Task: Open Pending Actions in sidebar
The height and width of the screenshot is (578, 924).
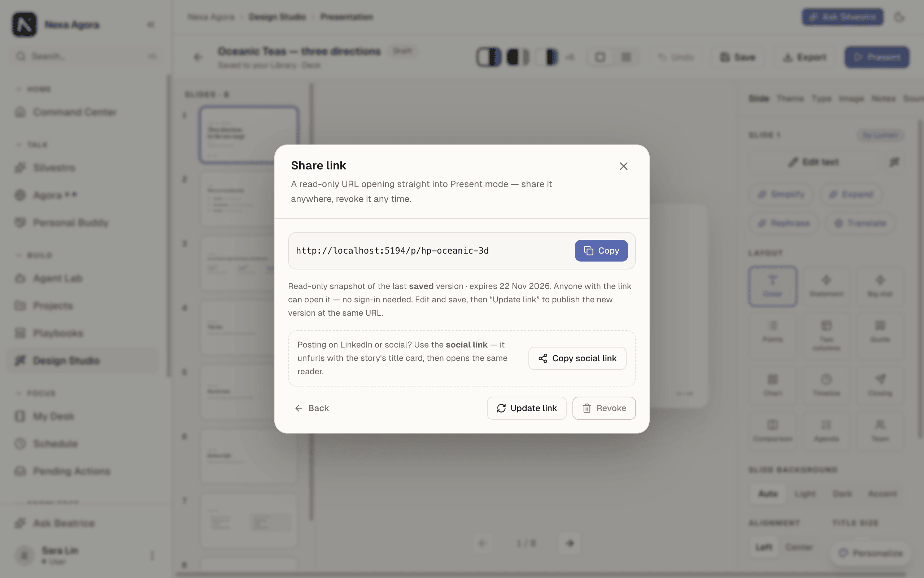Action: tap(82, 471)
